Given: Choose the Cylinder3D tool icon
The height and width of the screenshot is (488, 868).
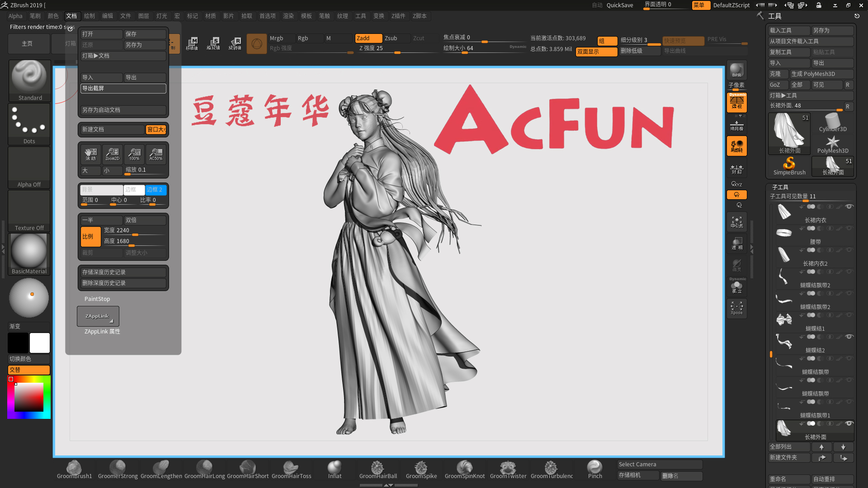Looking at the screenshot, I should [833, 122].
